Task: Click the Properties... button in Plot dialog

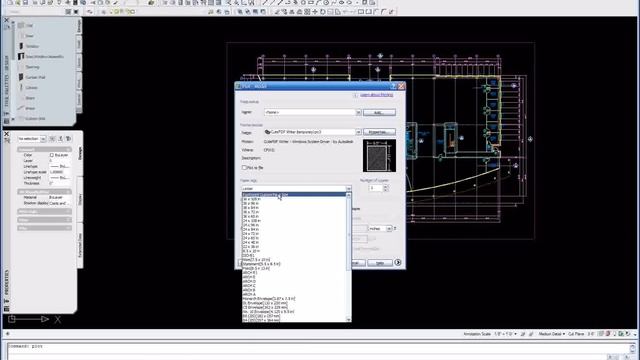Action: 379,132
